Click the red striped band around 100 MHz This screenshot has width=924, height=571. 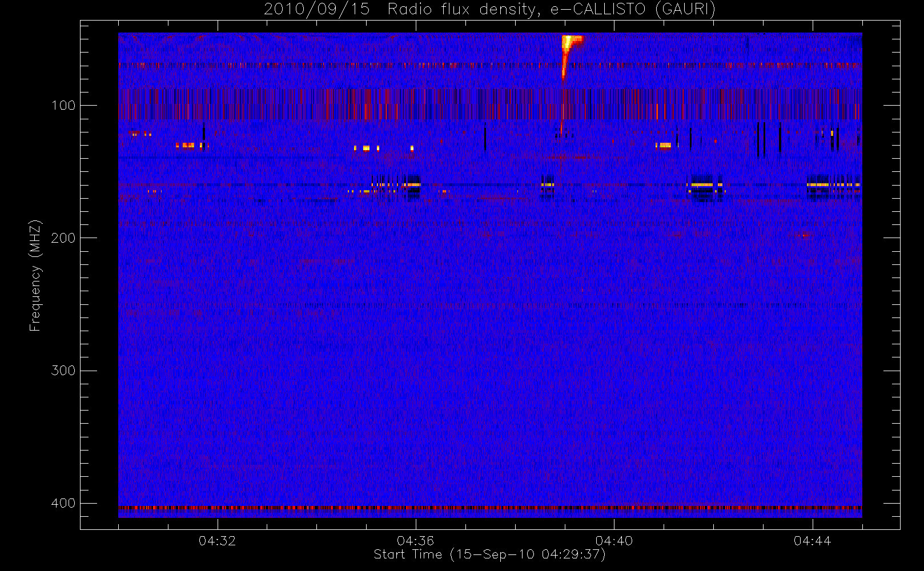point(490,104)
